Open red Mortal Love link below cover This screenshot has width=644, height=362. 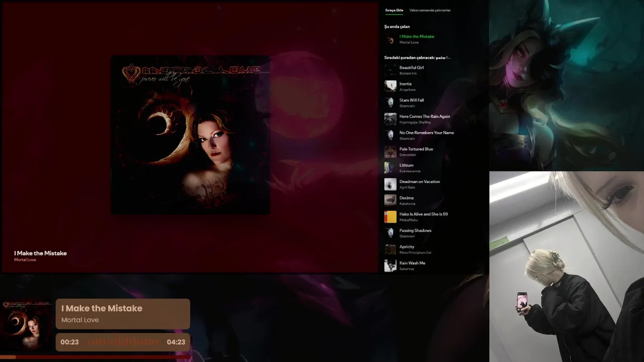pos(25,260)
